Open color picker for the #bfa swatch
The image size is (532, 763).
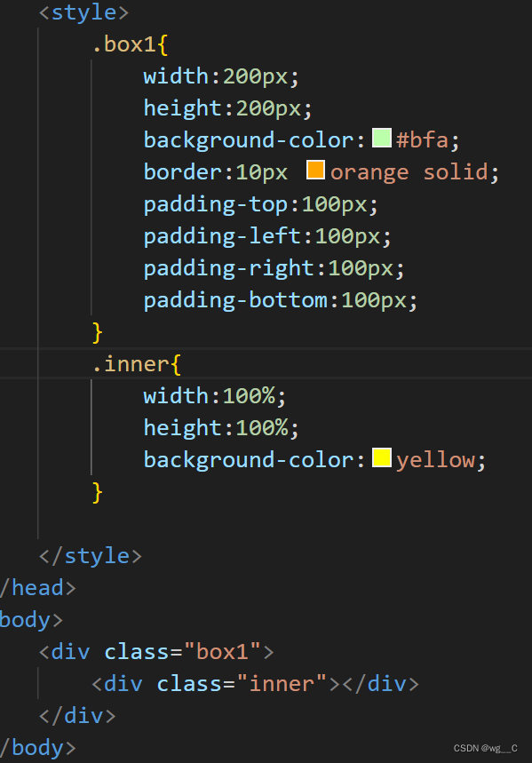tap(382, 138)
